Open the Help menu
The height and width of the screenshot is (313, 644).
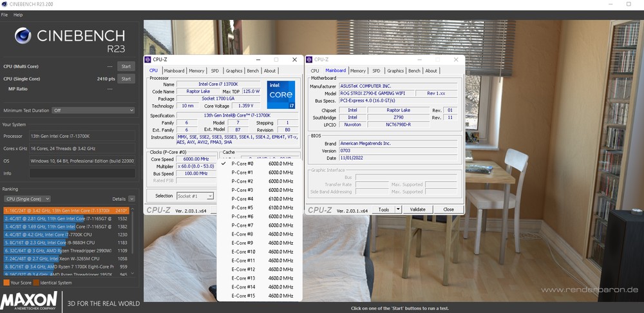(18, 15)
